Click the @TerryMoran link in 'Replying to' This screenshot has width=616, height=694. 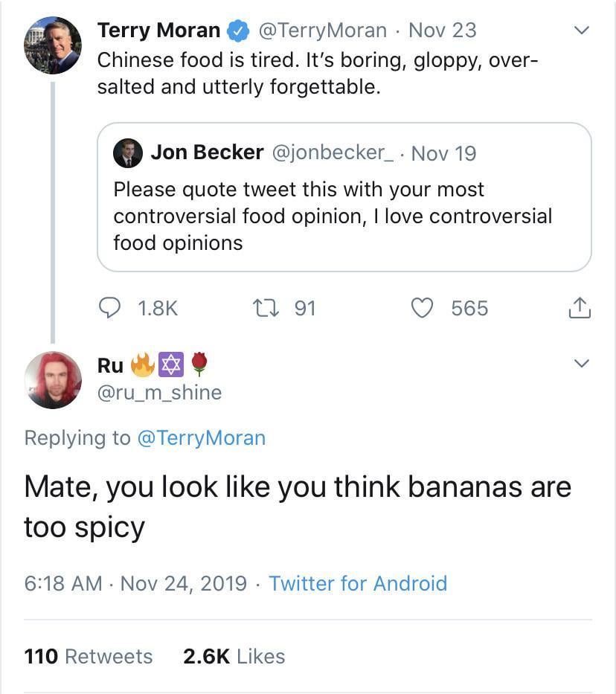pos(201,437)
